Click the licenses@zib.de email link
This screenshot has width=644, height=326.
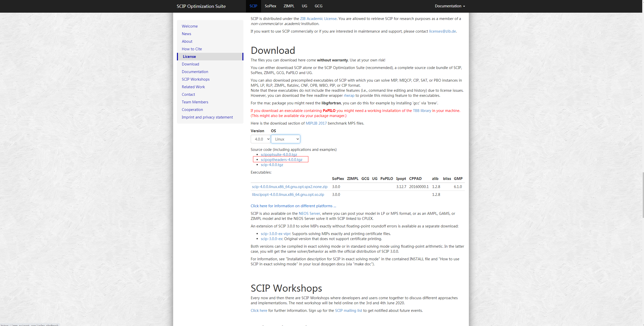[442, 31]
